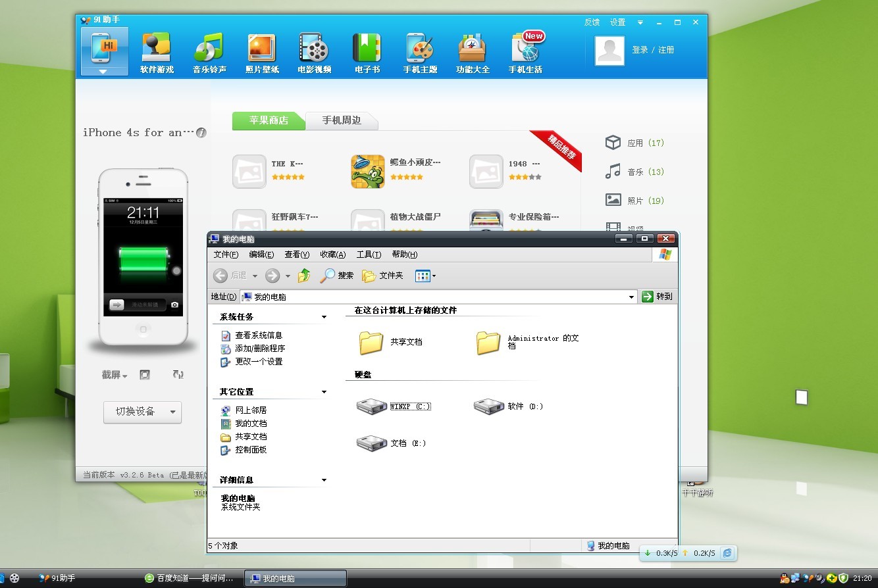Viewport: 878px width, 588px height.
Task: Collapse the 其它位置 panel
Action: pyautogui.click(x=324, y=392)
